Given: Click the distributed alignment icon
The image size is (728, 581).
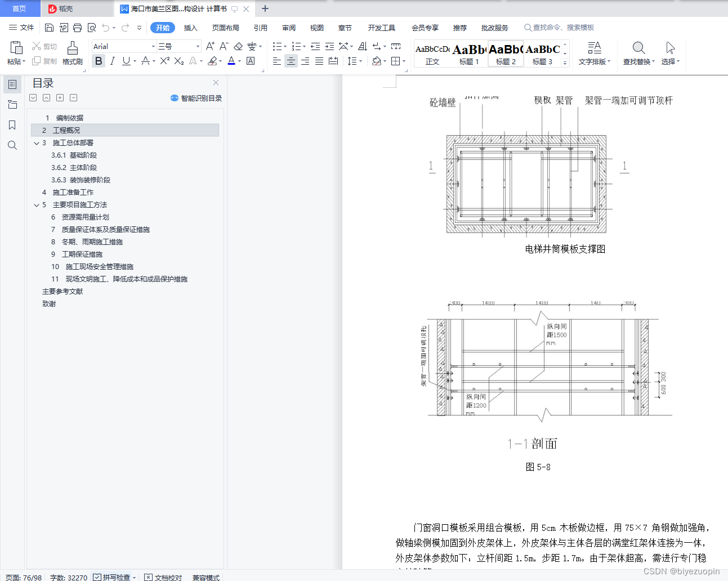Looking at the screenshot, I should (333, 61).
